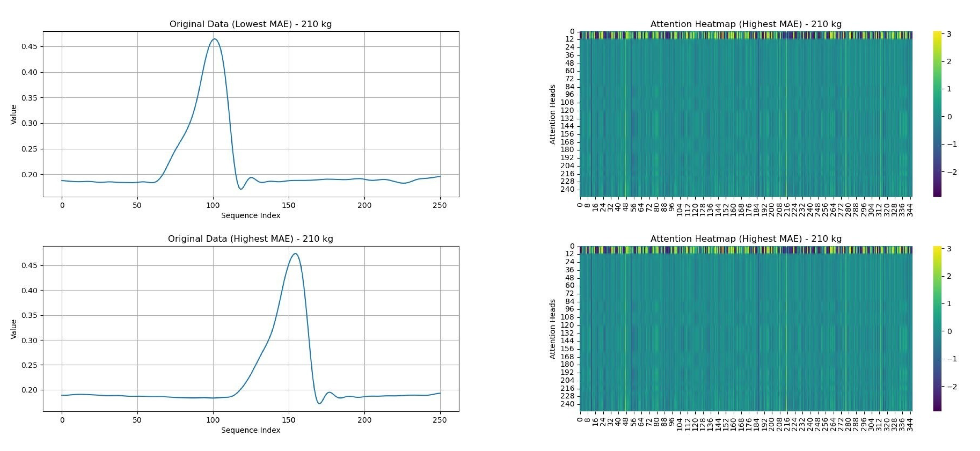Select 'Sequence Index' label under the Lowest MAE plot
This screenshot has height=451, width=980.
[x=250, y=216]
